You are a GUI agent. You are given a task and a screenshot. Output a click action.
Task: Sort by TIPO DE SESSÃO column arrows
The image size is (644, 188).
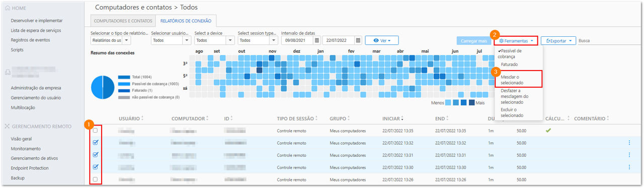tap(317, 118)
